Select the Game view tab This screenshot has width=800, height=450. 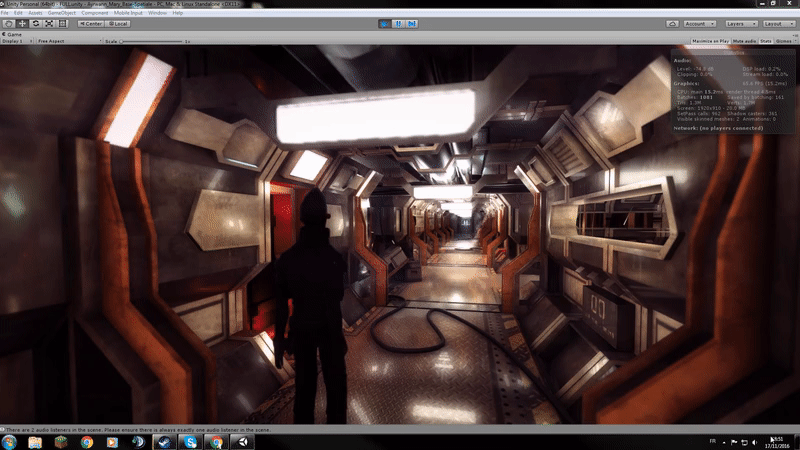(x=12, y=34)
